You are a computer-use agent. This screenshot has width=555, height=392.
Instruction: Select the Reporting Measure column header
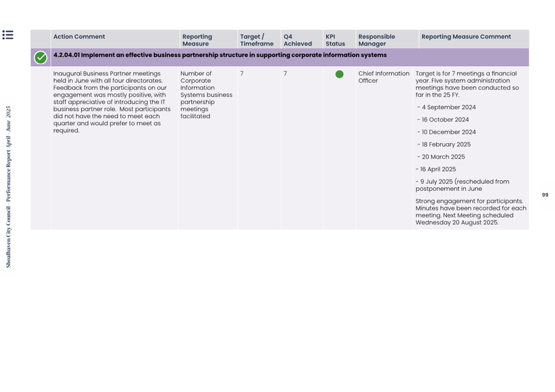(x=197, y=40)
